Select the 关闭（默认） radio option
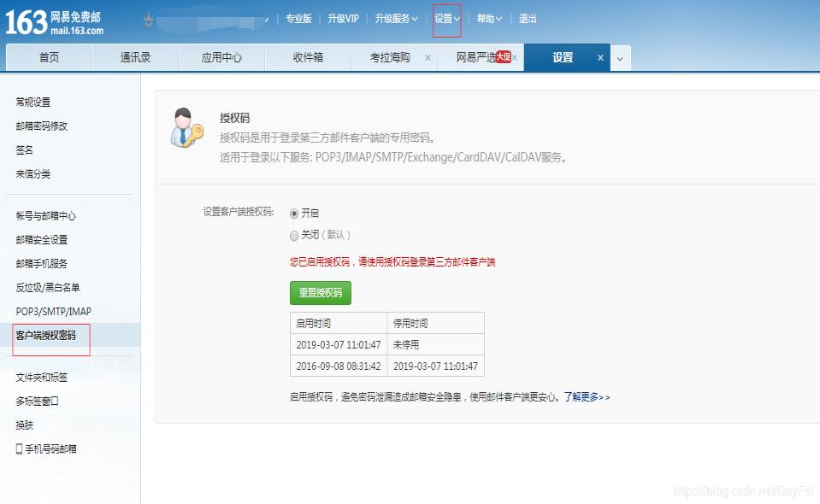Viewport: 820px width, 504px height. pos(292,235)
